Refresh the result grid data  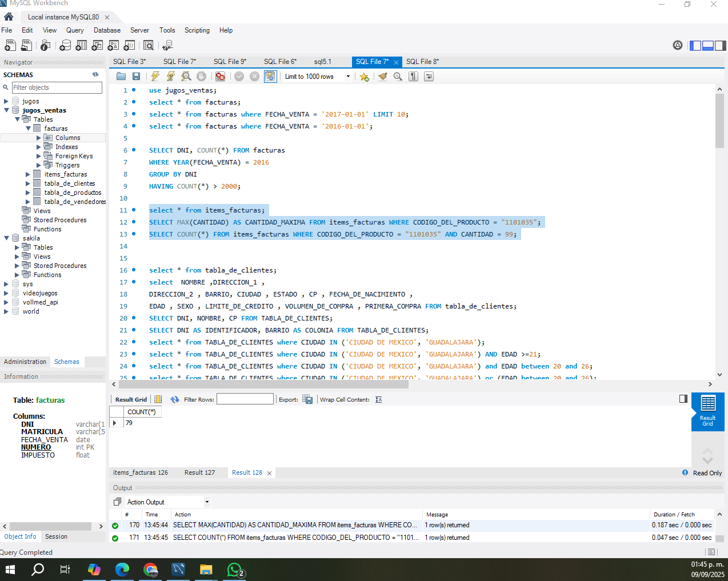(175, 399)
